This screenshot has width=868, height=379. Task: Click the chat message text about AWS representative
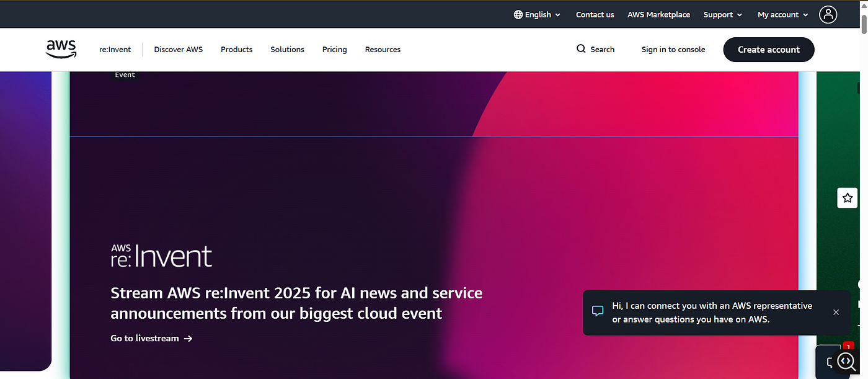click(x=712, y=313)
